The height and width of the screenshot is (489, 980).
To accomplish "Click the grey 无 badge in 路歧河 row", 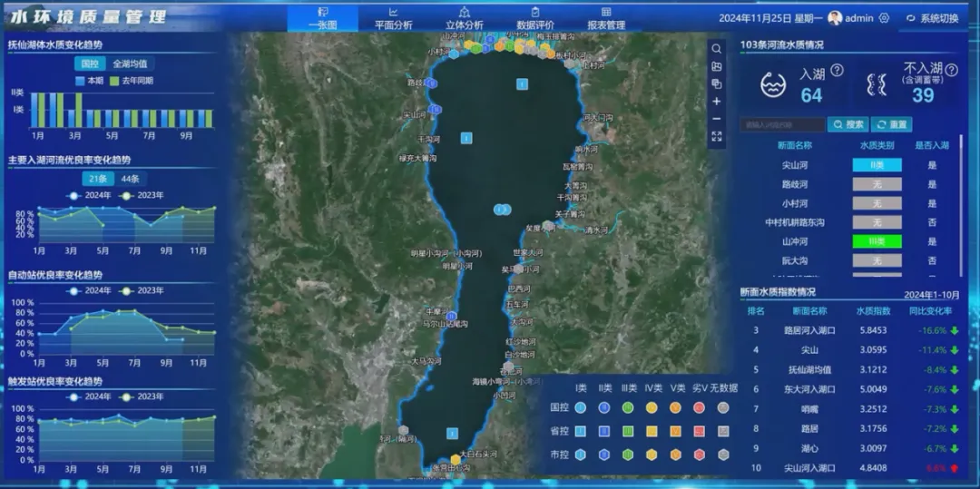I will (x=877, y=185).
